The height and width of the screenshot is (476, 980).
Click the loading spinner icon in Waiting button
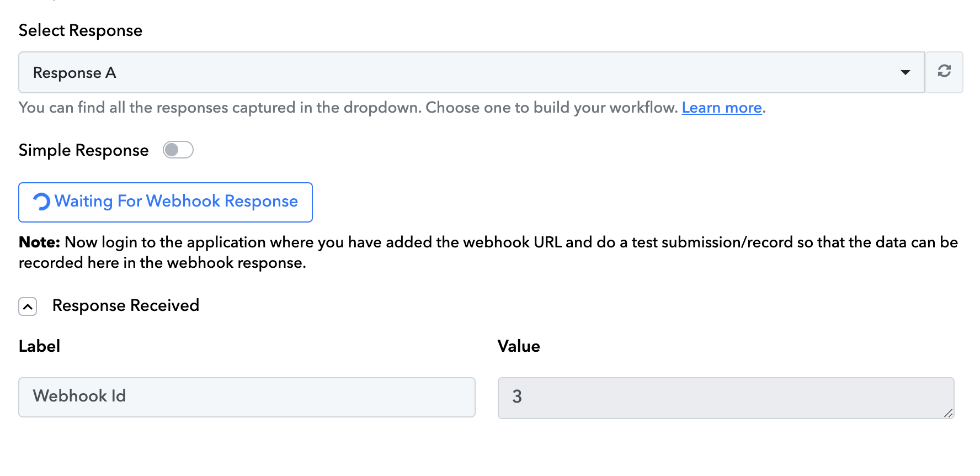tap(41, 202)
